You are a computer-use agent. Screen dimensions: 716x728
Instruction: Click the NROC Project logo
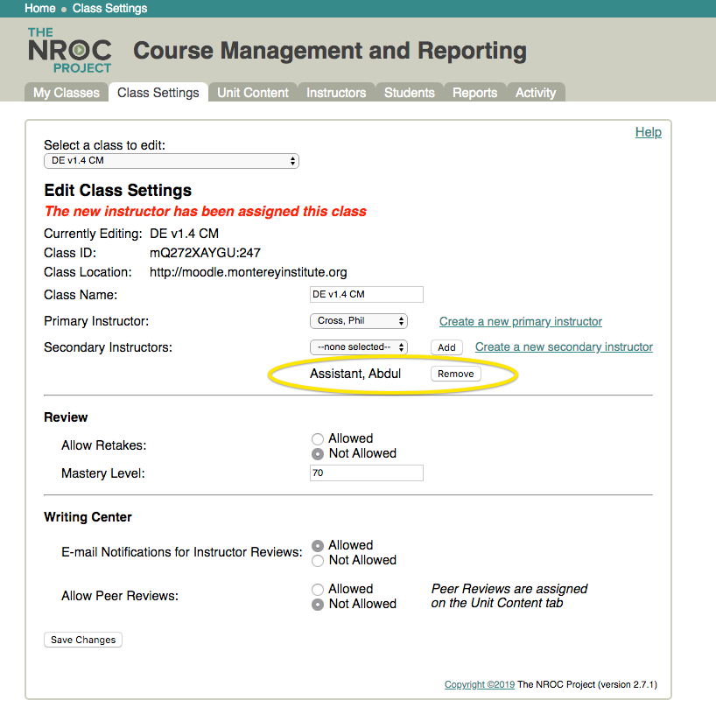click(70, 51)
